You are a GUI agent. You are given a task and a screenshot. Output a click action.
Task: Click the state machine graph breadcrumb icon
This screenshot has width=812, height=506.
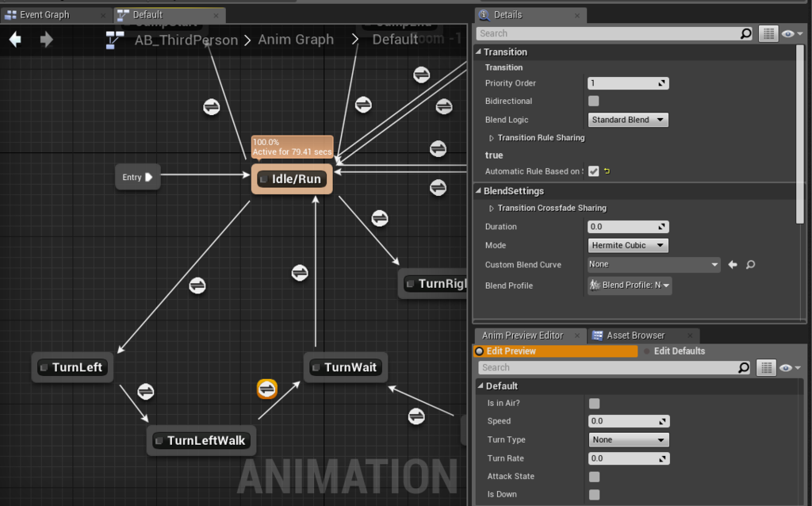[x=114, y=40]
